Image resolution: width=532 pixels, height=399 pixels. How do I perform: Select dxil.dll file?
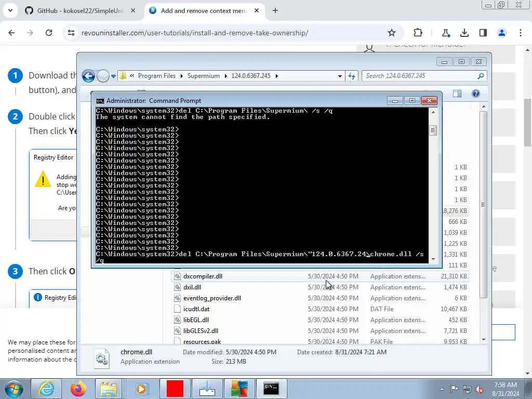[320, 287]
